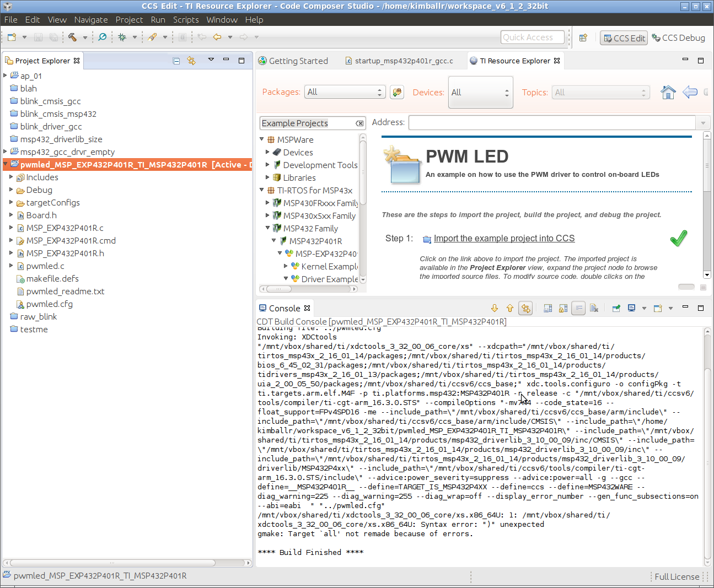Click the save console output icon
Screen dimensions: 714x588
547,308
